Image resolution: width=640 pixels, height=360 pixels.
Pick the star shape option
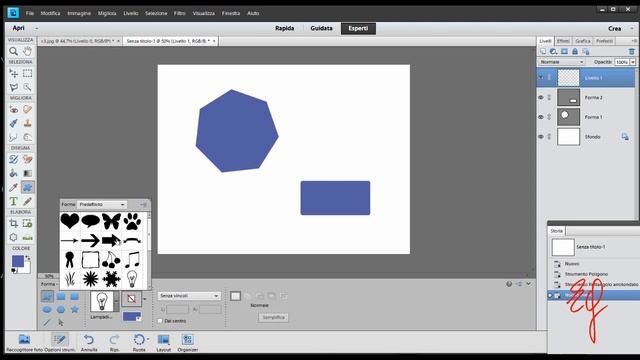point(75,310)
